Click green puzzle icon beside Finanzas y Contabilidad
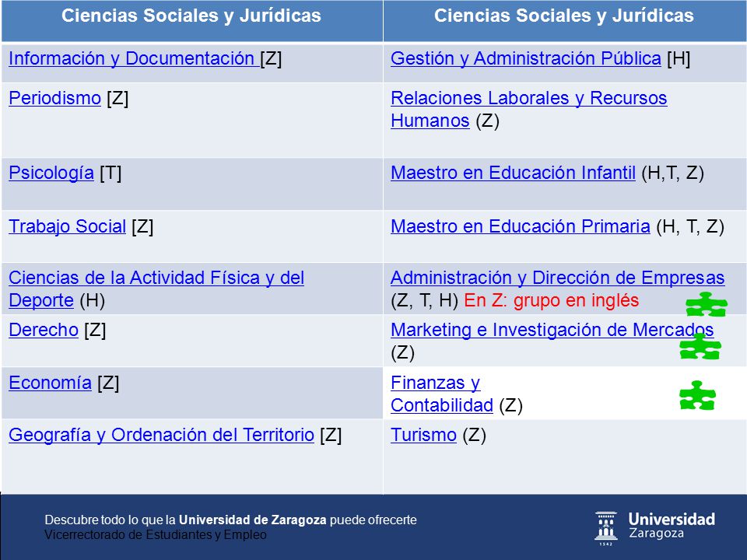Image resolution: width=747 pixels, height=560 pixels. [697, 395]
